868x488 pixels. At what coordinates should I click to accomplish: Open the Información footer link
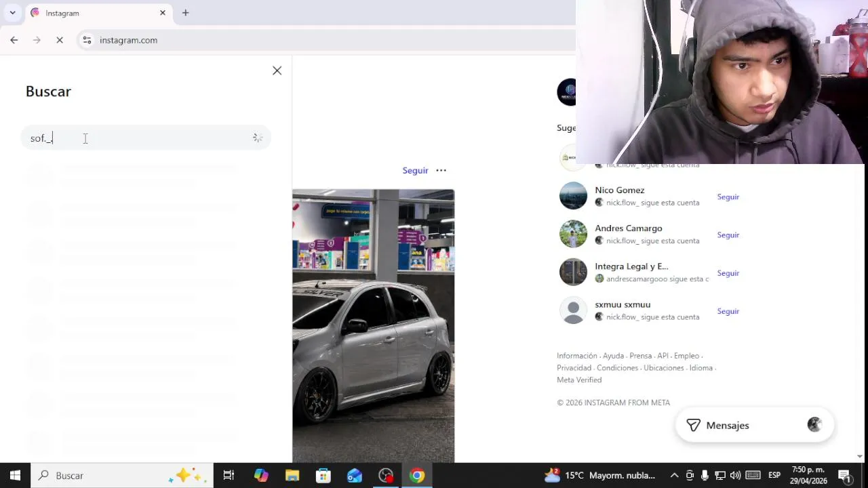577,356
